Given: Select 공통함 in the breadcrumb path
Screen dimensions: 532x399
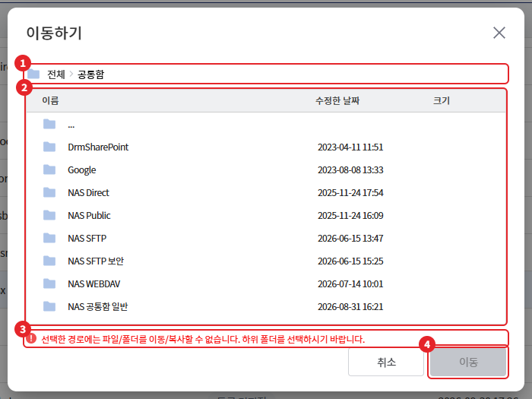Looking at the screenshot, I should pyautogui.click(x=90, y=74).
